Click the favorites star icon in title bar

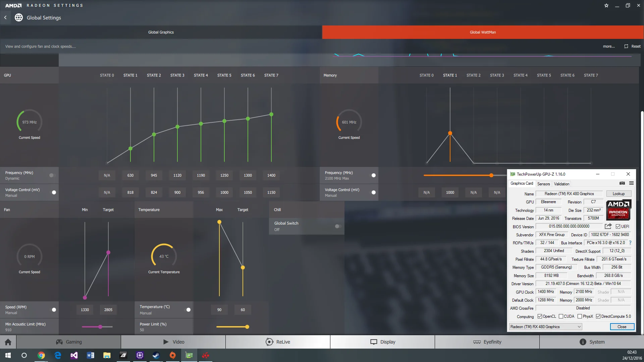coord(606,5)
